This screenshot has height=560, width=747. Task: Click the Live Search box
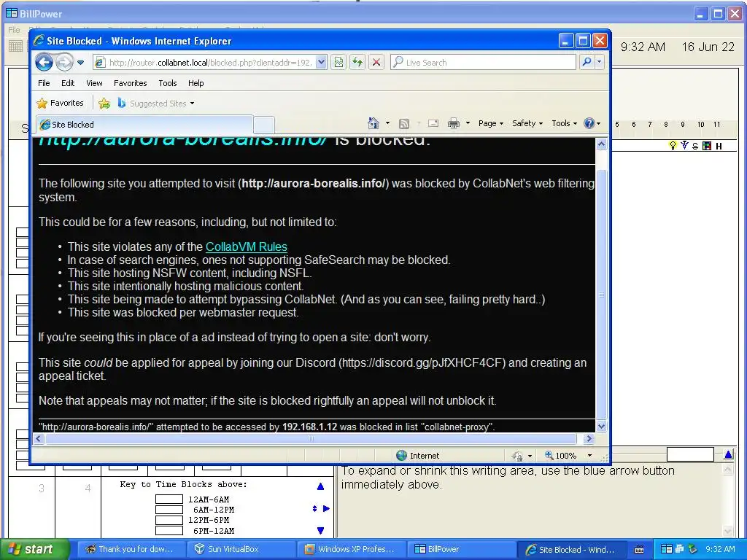pyautogui.click(x=483, y=63)
